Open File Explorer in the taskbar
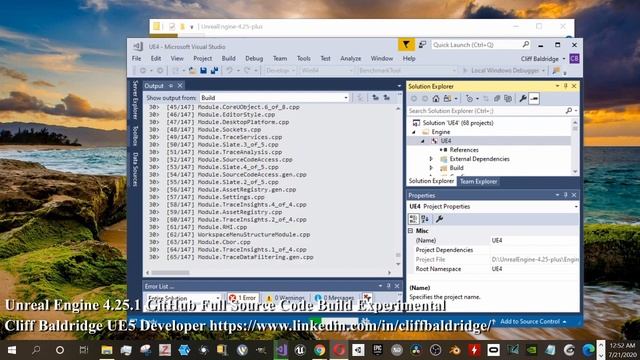Image resolution: width=640 pixels, height=360 pixels. coord(107,350)
